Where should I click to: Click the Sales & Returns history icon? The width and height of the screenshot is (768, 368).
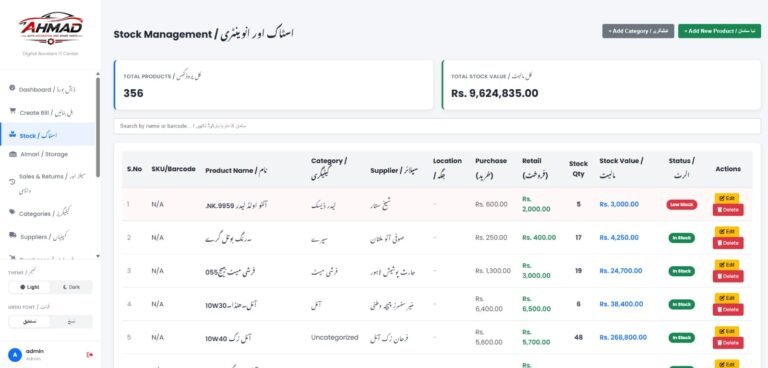click(13, 182)
